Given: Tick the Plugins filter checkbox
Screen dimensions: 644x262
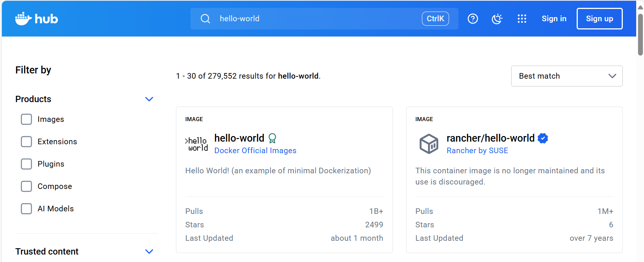Looking at the screenshot, I should point(26,164).
